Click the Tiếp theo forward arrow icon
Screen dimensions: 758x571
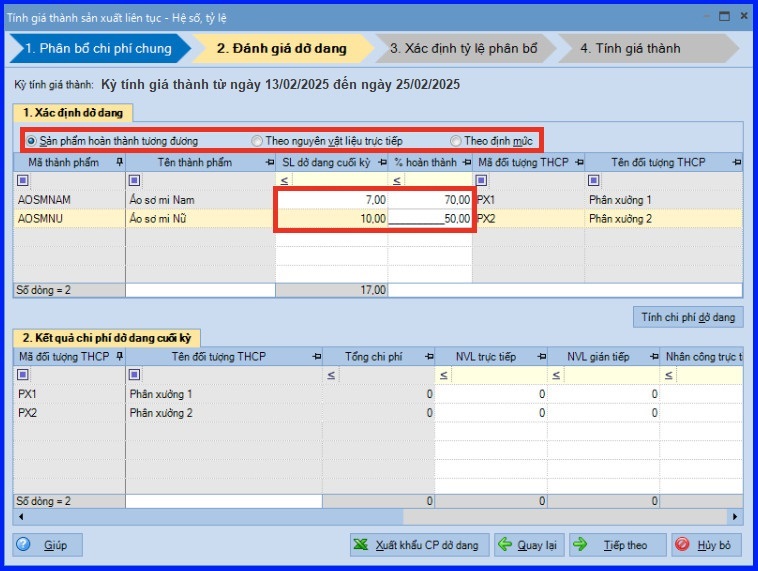point(580,545)
